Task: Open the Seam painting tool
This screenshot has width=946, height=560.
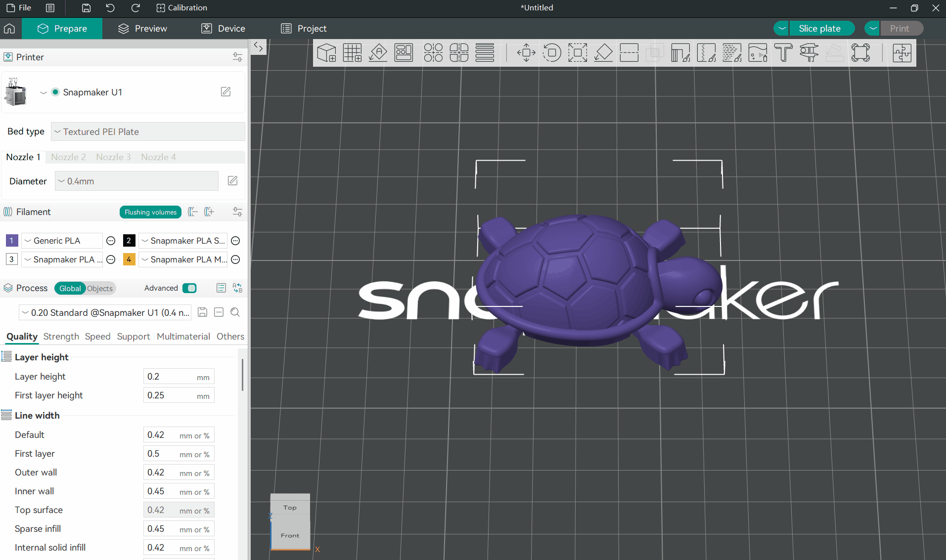Action: (707, 53)
